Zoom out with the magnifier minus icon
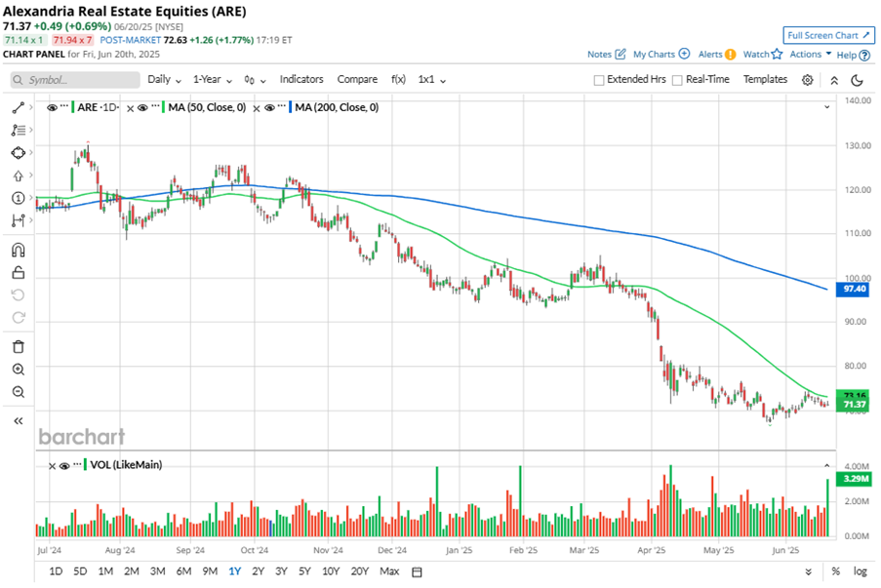Image resolution: width=881 pixels, height=588 pixels. 18,392
